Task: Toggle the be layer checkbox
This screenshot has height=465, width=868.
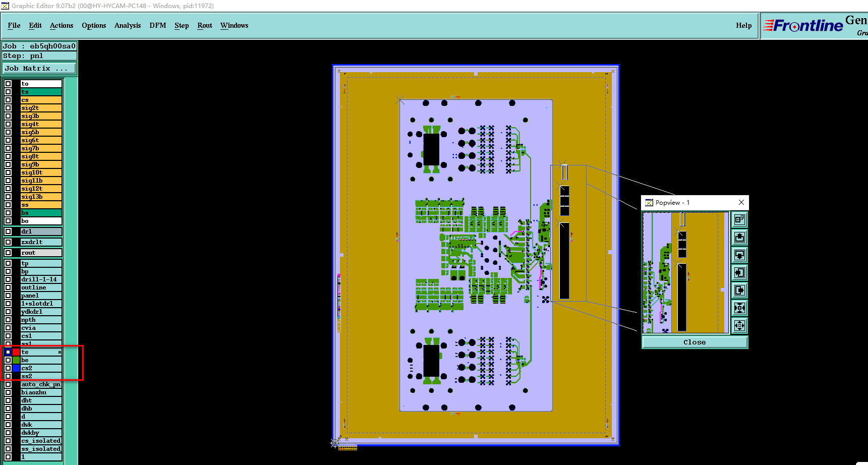Action: pos(8,360)
